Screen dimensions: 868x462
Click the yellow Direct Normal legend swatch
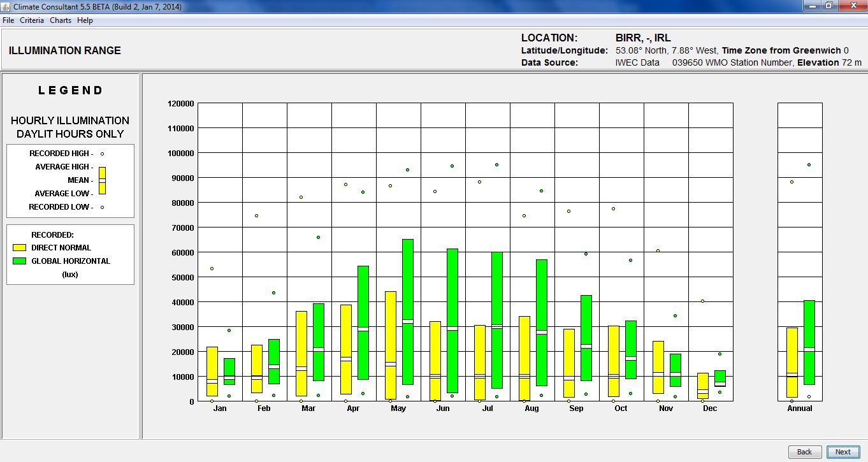pos(19,247)
